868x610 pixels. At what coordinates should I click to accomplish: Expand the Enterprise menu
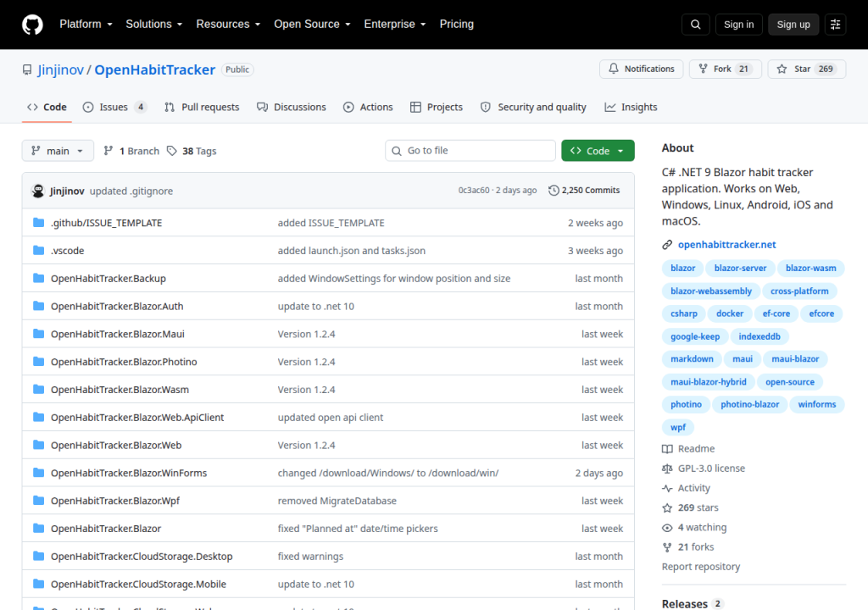[395, 25]
